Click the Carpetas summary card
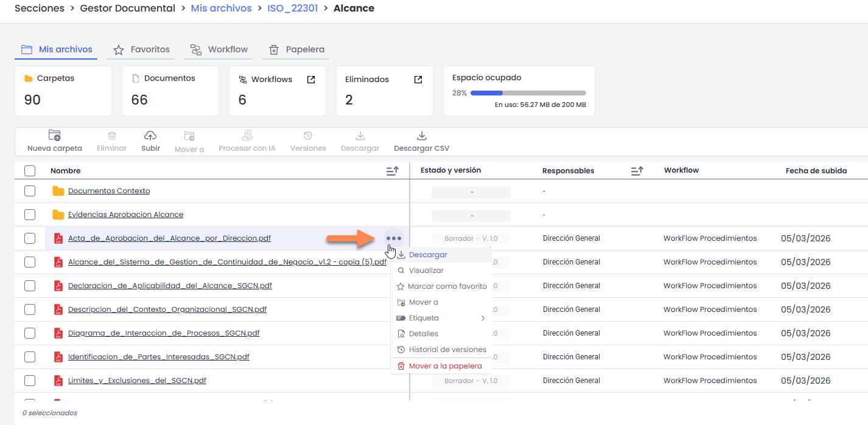Screen dimensions: 868x425 pos(63,91)
